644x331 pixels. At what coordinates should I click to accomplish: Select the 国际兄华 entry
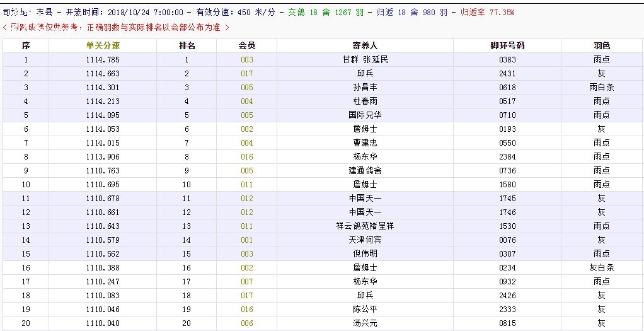coord(364,115)
